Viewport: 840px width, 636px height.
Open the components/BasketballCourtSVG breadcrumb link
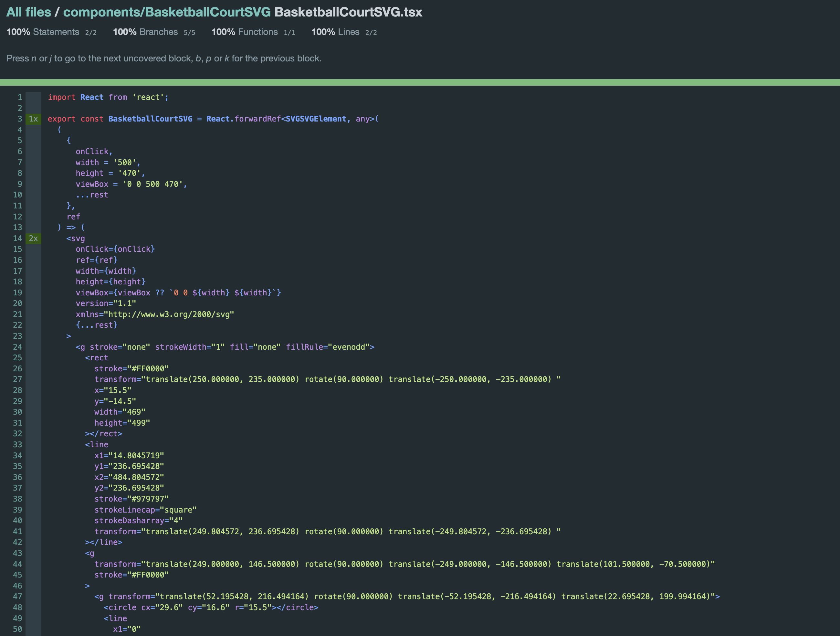coord(167,12)
